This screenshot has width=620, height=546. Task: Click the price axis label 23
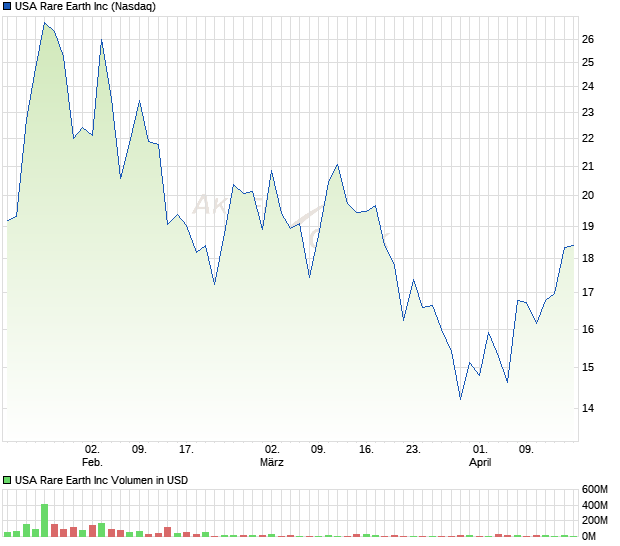click(588, 113)
